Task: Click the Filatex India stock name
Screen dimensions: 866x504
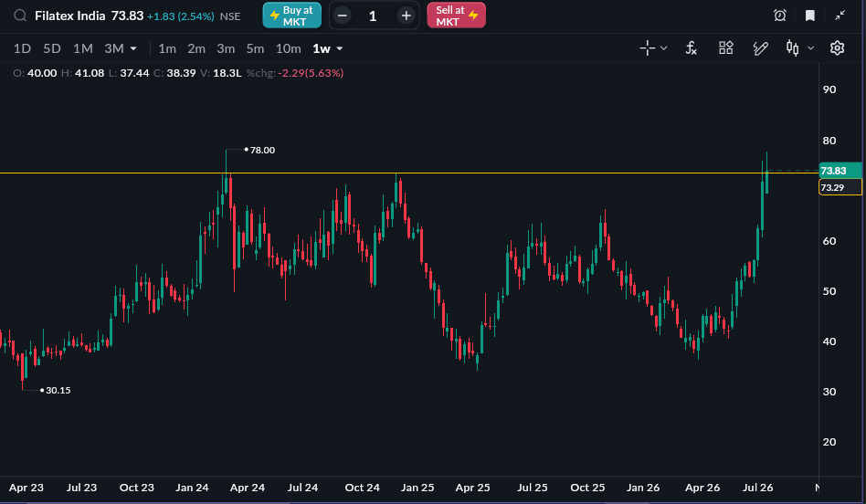Action: (70, 16)
